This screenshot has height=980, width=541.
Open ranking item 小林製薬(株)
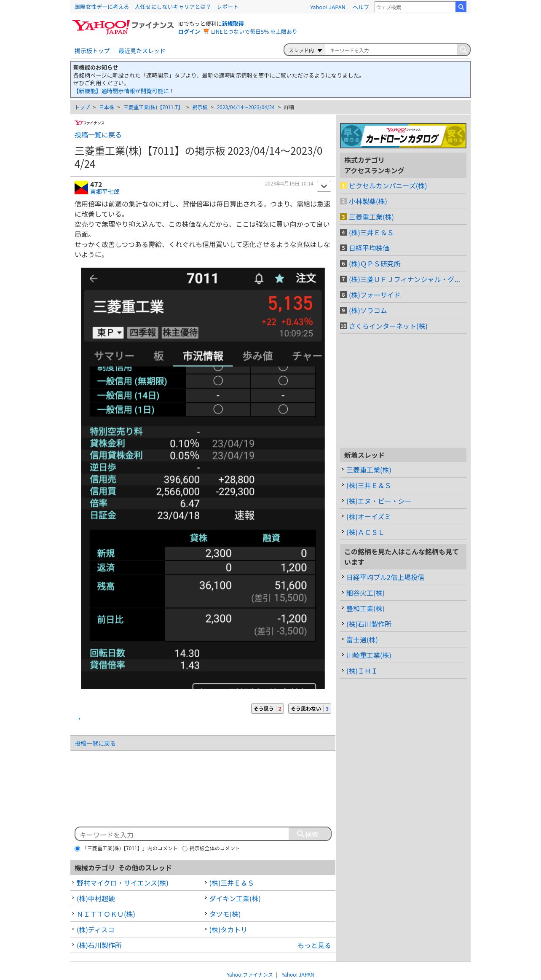(x=368, y=201)
